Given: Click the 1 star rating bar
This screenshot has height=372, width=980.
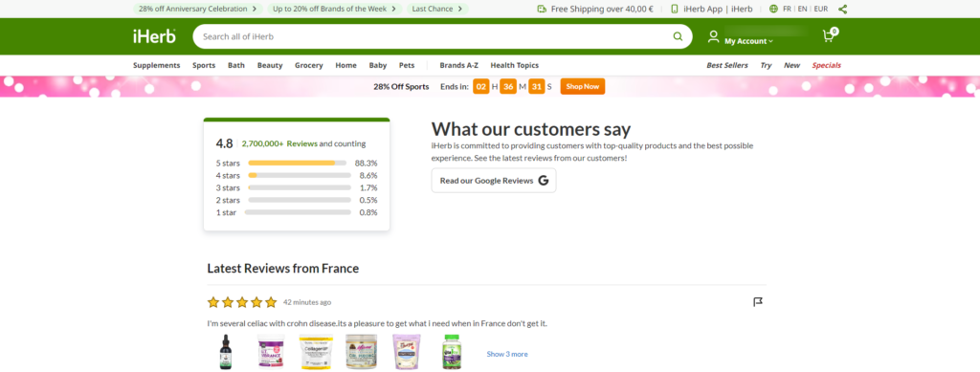Looking at the screenshot, I should point(298,212).
